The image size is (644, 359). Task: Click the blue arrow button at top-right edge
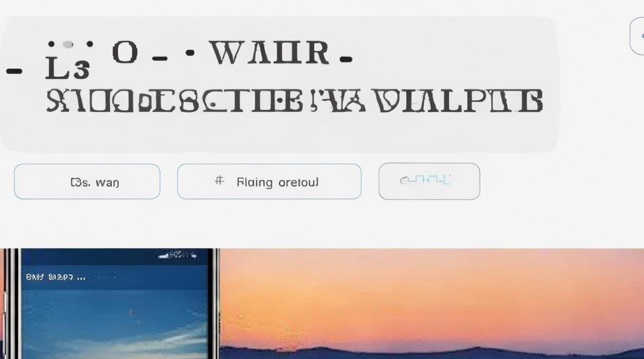[638, 37]
